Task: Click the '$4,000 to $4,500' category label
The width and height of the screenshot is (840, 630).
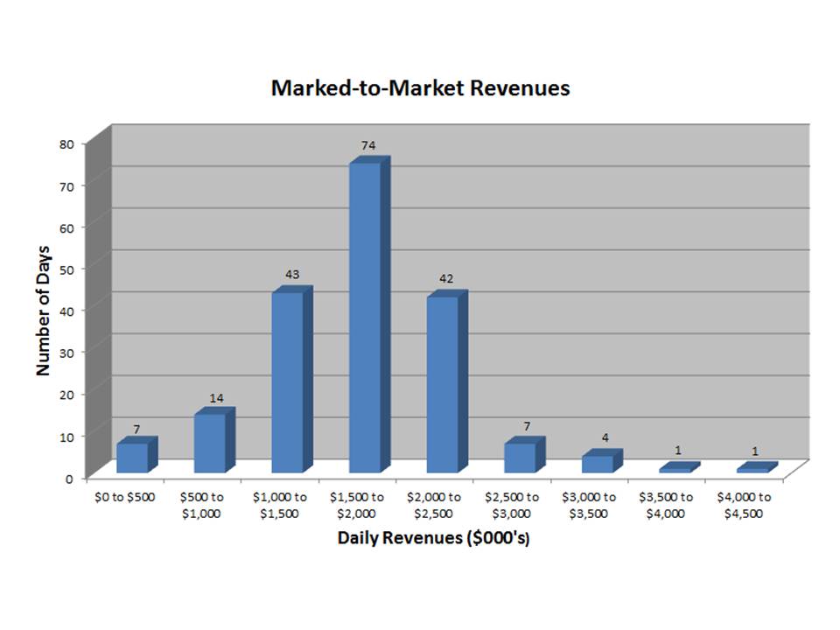Action: [x=744, y=505]
